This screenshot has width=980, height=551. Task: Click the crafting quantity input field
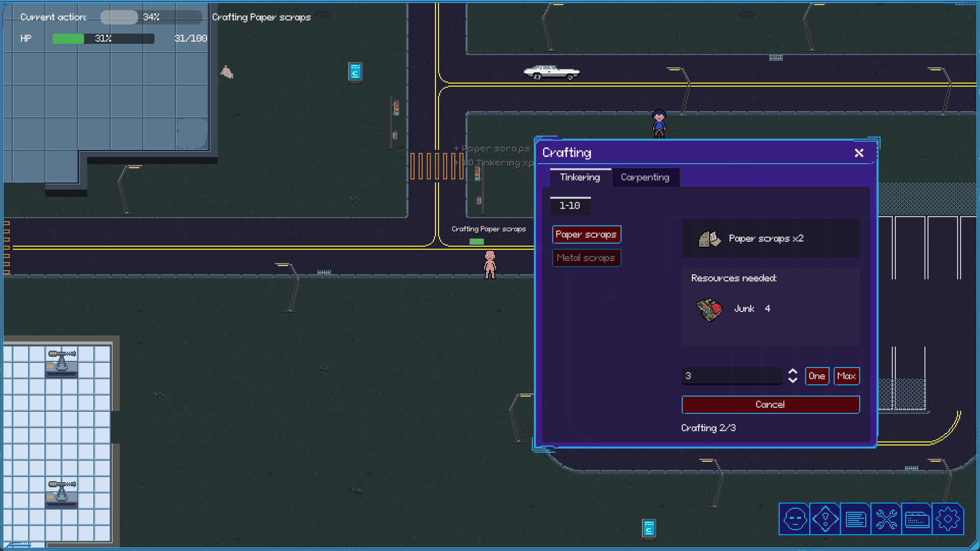[732, 376]
